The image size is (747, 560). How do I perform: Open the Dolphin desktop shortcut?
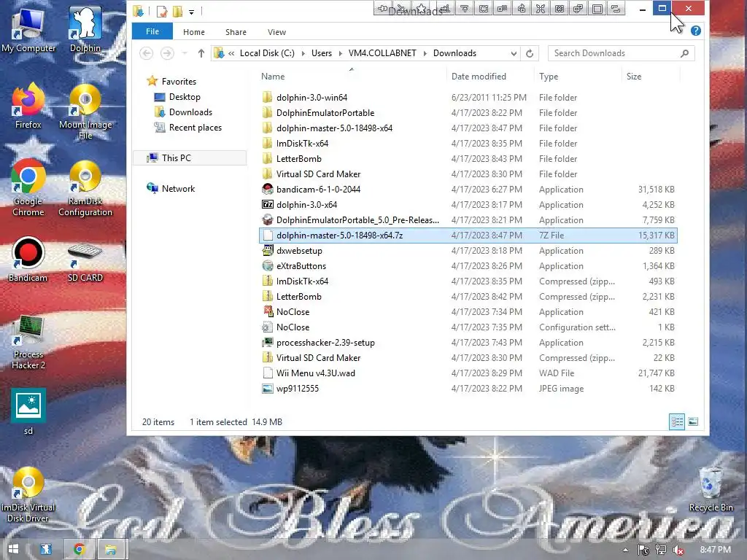tap(85, 29)
